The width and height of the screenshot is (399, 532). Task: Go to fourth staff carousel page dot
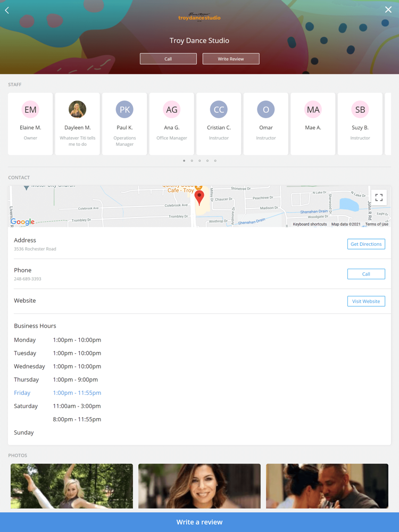pos(207,161)
